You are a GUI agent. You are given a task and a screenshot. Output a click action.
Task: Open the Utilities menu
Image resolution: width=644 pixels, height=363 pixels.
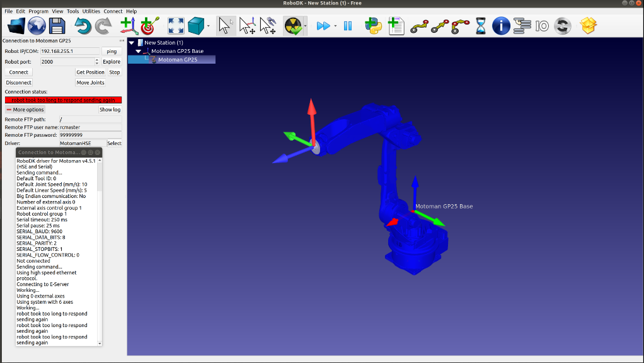pos(91,11)
